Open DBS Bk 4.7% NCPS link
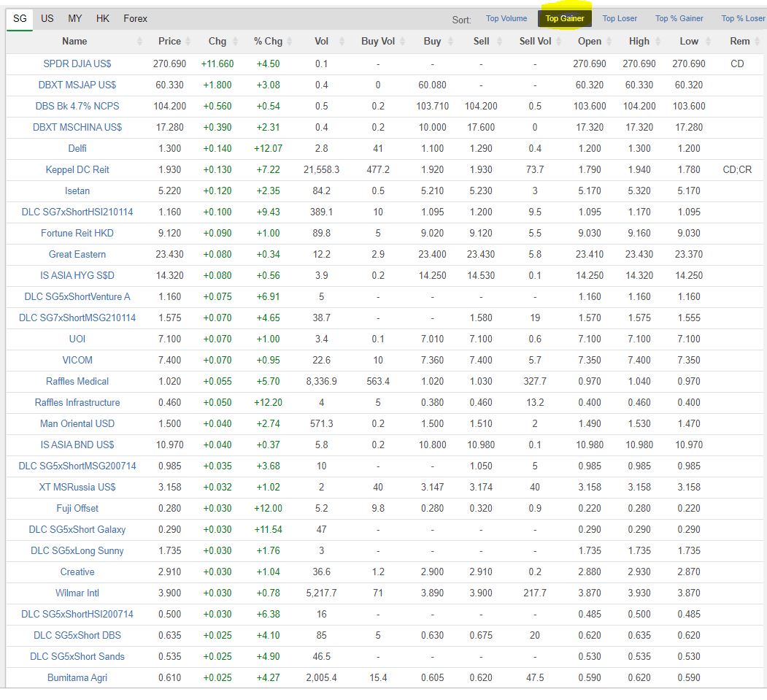This screenshot has height=700, width=767. tap(77, 106)
